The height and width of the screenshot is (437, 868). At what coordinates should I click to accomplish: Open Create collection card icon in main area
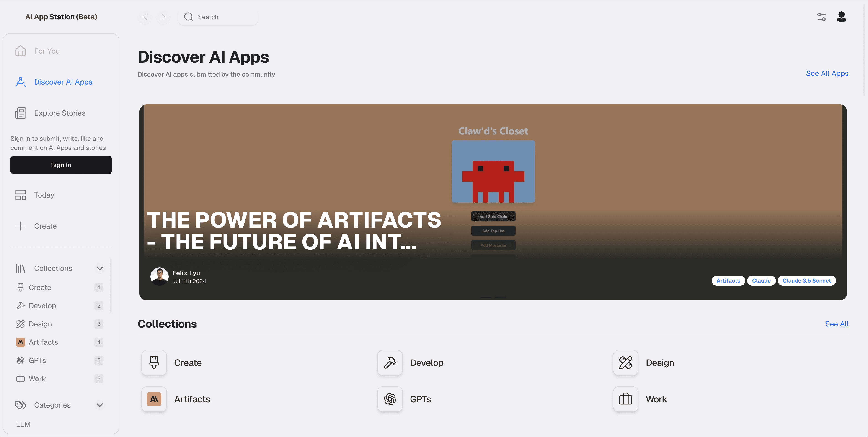click(154, 362)
